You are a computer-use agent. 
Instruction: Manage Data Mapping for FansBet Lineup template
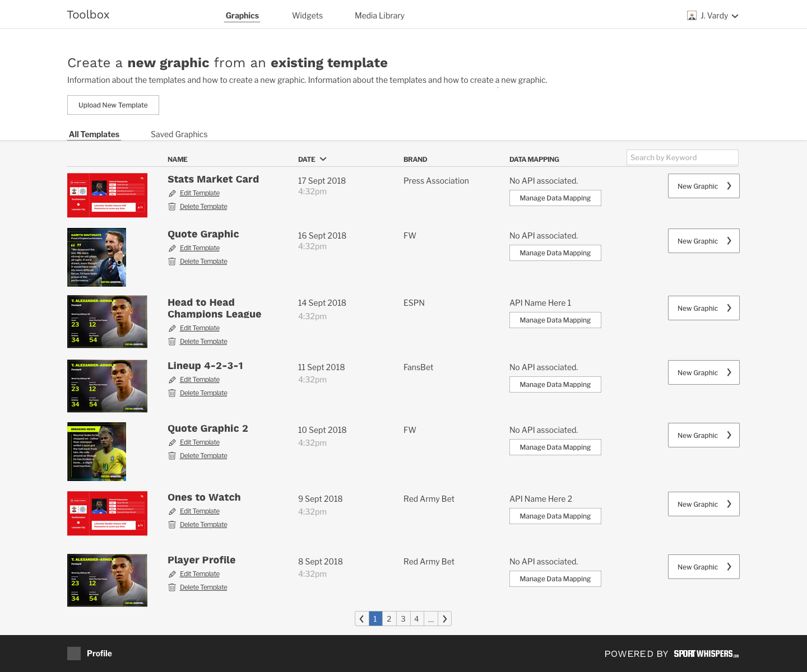[555, 385]
